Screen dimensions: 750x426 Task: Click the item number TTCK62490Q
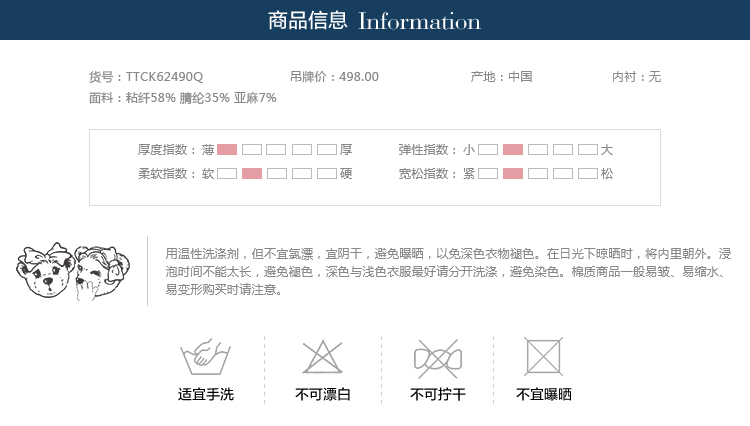coord(164,76)
